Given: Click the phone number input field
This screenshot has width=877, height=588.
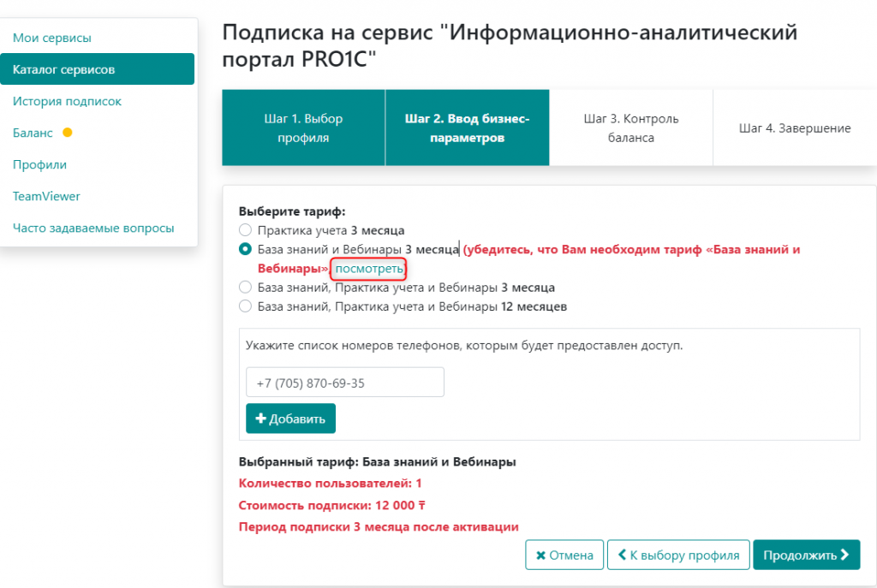Looking at the screenshot, I should pos(345,383).
